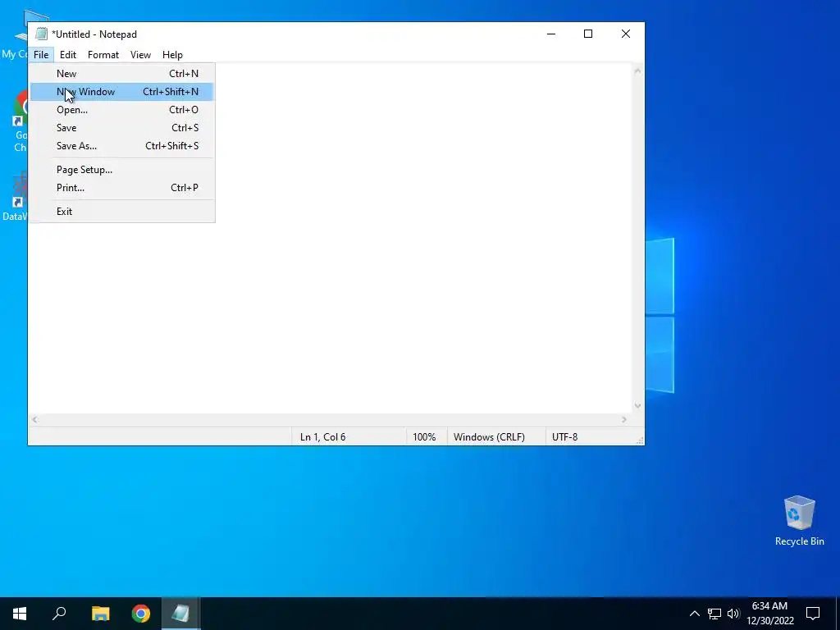Image resolution: width=840 pixels, height=630 pixels.
Task: Click the Notepad title bar icon
Action: coord(41,34)
